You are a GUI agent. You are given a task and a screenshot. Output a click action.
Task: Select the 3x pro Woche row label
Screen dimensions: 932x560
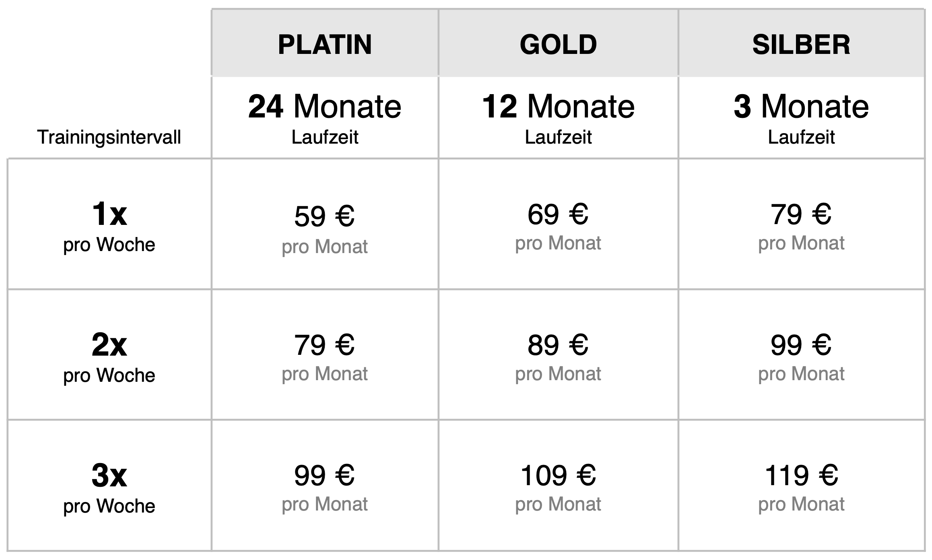109,487
